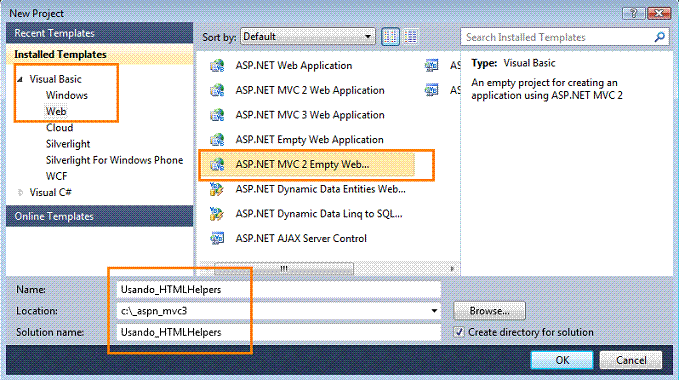The height and width of the screenshot is (380, 679).
Task: Select the Cloud template category
Action: [59, 128]
